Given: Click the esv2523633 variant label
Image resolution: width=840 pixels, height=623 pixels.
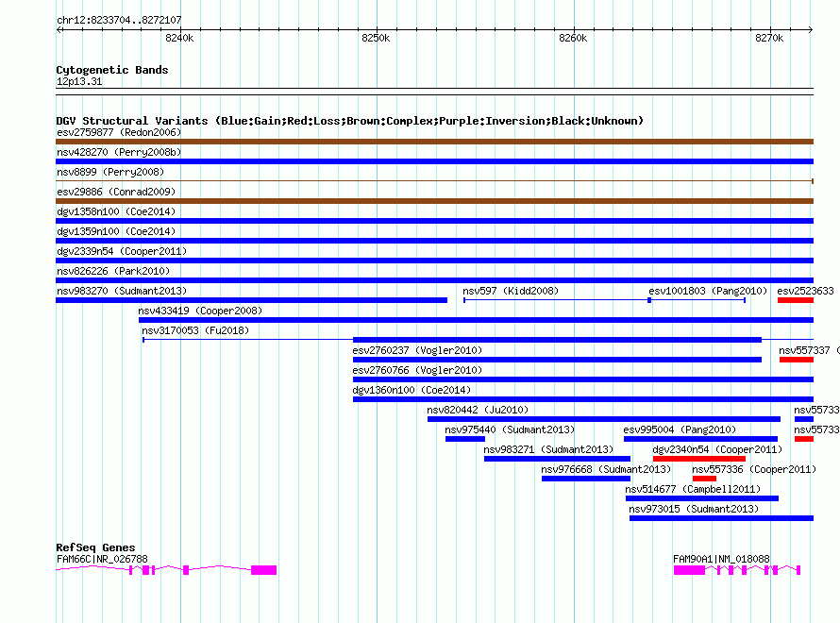Looking at the screenshot, I should pos(805,291).
